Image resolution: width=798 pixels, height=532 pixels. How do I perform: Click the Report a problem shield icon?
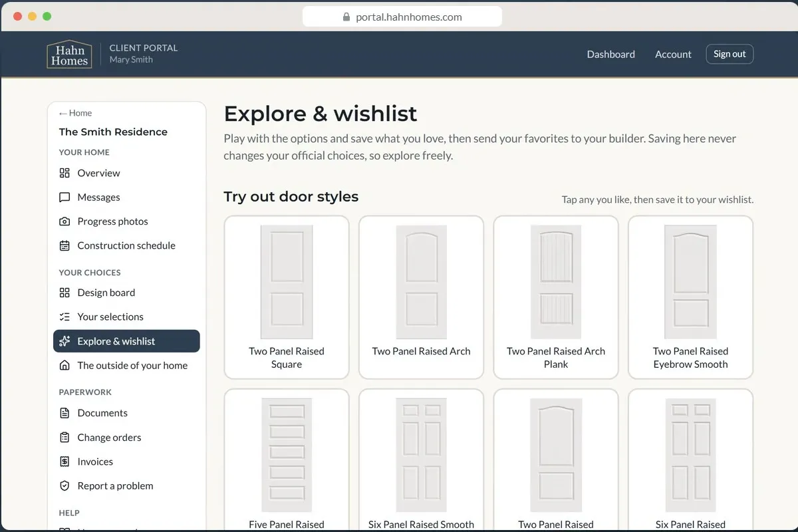click(65, 485)
